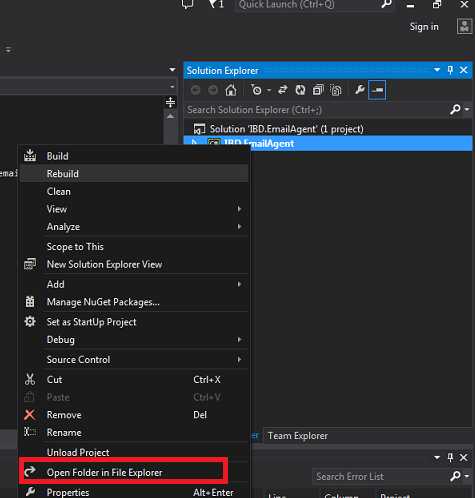
Task: Click the Sign in link
Action: pos(424,27)
